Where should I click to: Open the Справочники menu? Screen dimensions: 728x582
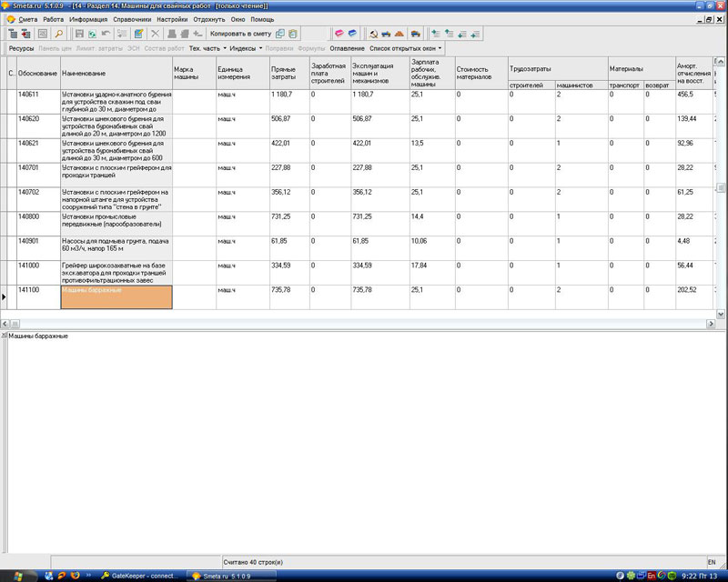[132, 19]
